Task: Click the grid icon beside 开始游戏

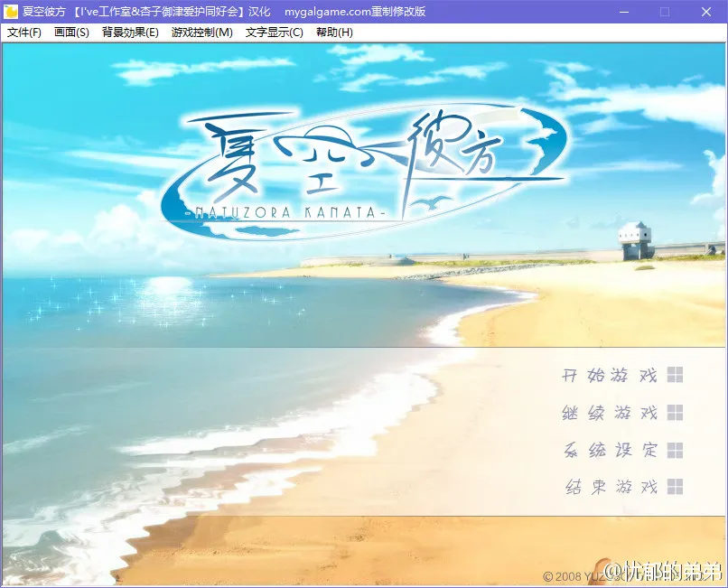Action: [673, 373]
